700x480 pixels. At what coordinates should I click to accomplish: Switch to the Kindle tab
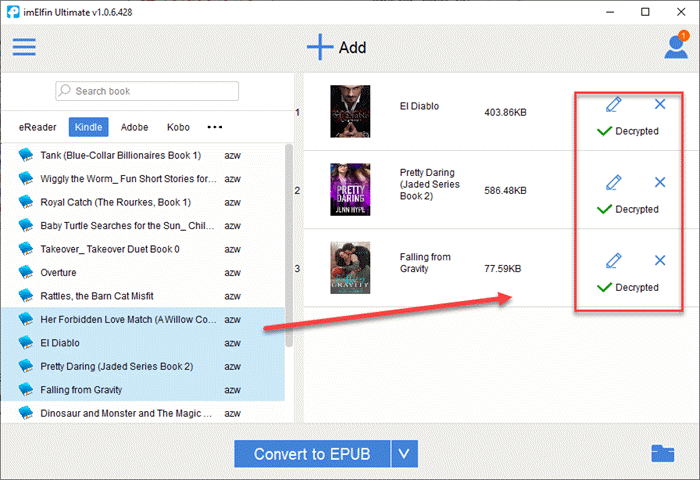(88, 127)
